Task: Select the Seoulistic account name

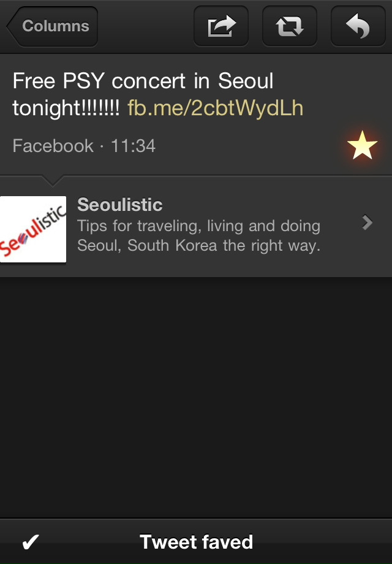Action: pyautogui.click(x=119, y=205)
